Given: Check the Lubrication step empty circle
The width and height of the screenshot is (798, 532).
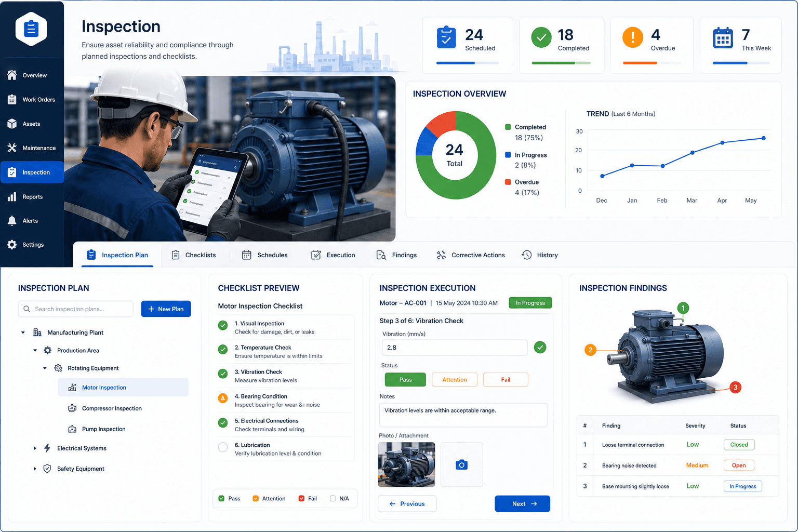Looking at the screenshot, I should coord(223,447).
